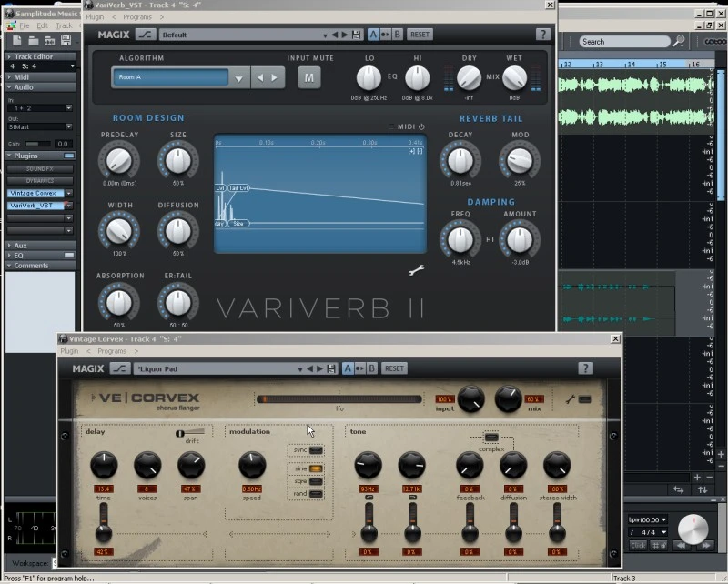The height and width of the screenshot is (584, 728).
Task: Open the bpm 100.00 tempo dropdown
Action: (x=664, y=519)
